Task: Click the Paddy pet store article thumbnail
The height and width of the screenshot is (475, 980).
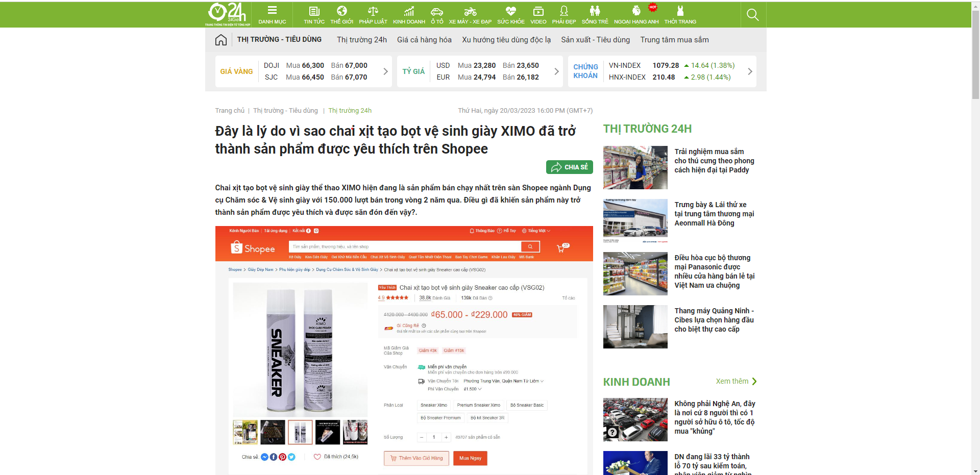Action: click(635, 167)
